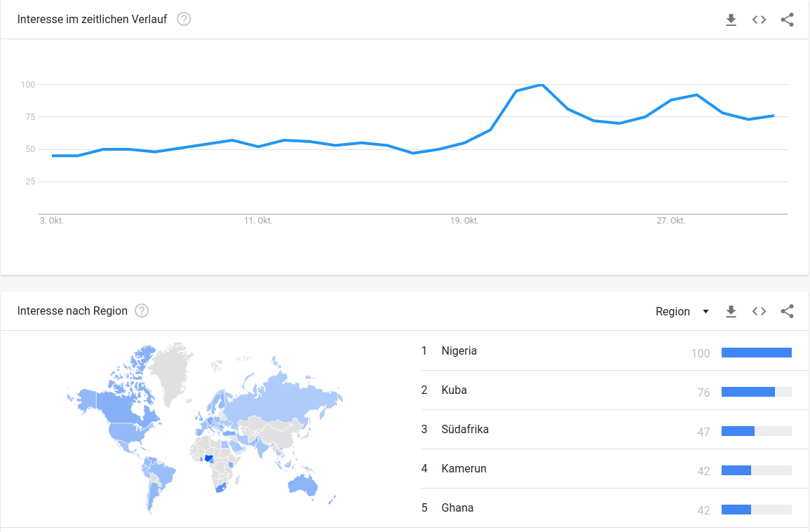810x532 pixels.
Task: Open the Region dropdown menu
Action: click(x=682, y=312)
